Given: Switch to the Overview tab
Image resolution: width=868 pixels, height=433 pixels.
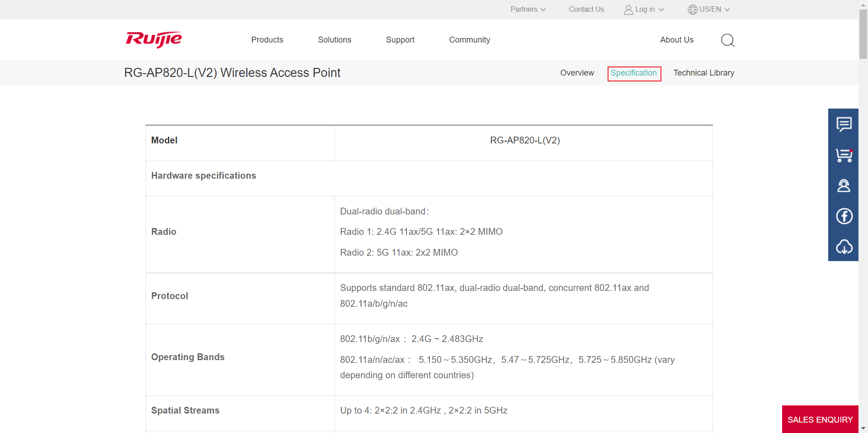Looking at the screenshot, I should click(577, 73).
